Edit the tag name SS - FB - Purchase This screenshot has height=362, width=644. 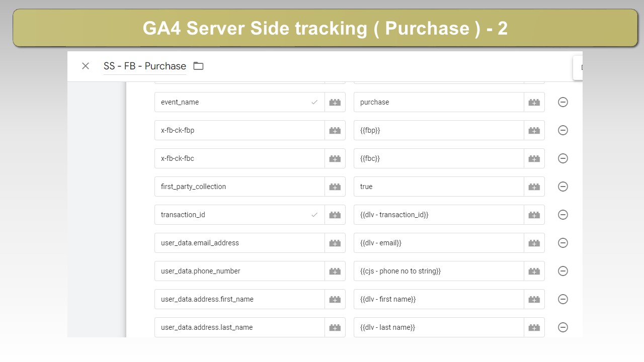[145, 66]
